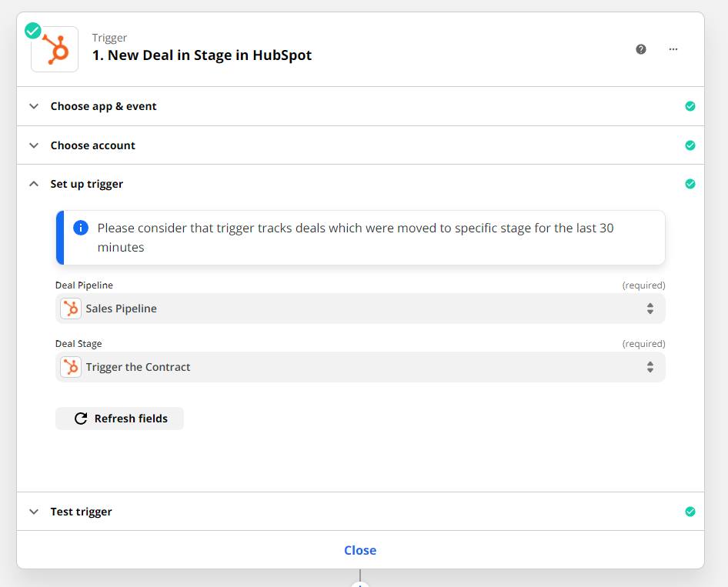This screenshot has height=587, width=728.
Task: Click the Close link
Action: point(360,550)
